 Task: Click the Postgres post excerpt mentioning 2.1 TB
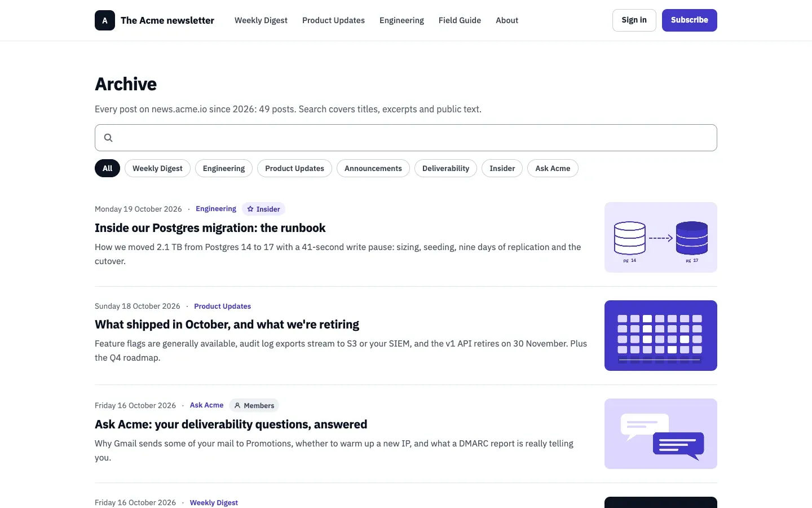(338, 254)
